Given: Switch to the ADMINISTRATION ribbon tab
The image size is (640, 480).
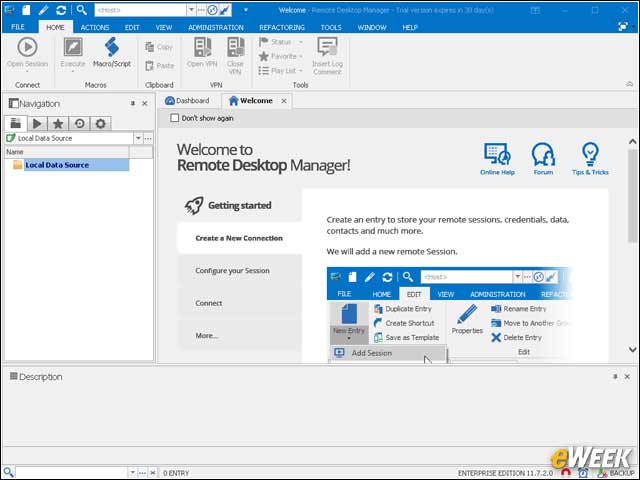Looking at the screenshot, I should tap(216, 27).
